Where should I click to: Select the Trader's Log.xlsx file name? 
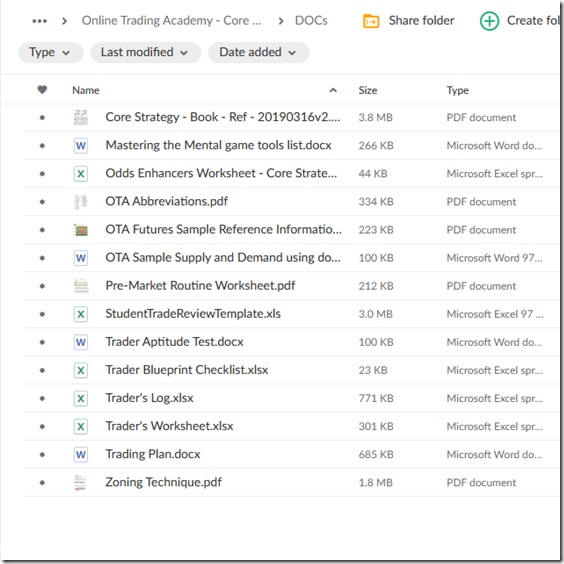click(149, 398)
